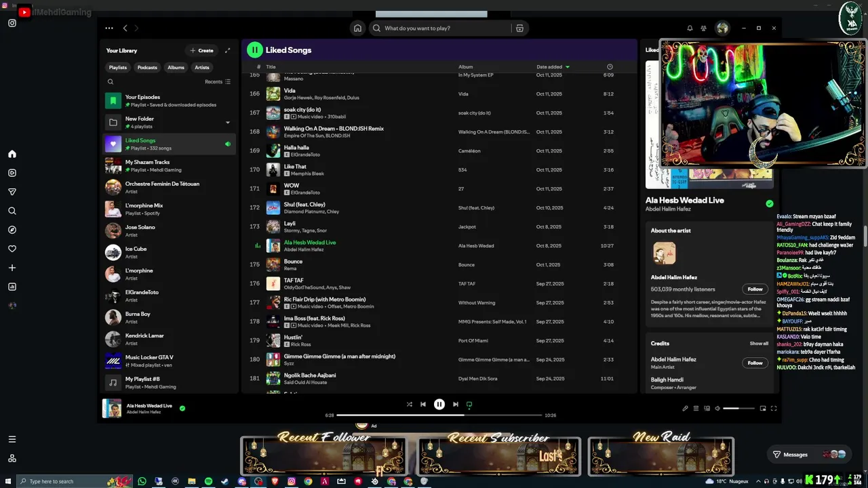Click the song progress bar
This screenshot has height=488, width=868.
(x=439, y=415)
